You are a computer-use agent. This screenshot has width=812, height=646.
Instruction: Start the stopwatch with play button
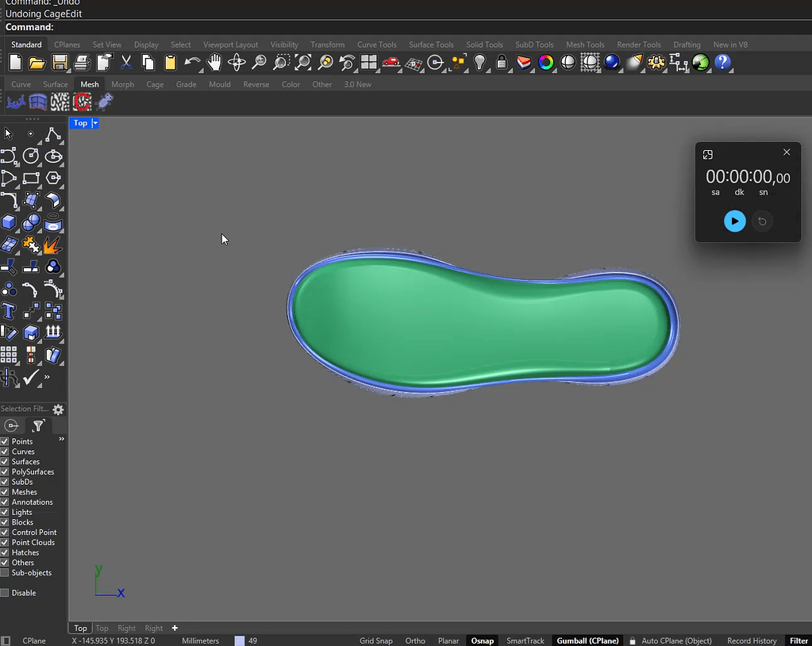pos(734,221)
